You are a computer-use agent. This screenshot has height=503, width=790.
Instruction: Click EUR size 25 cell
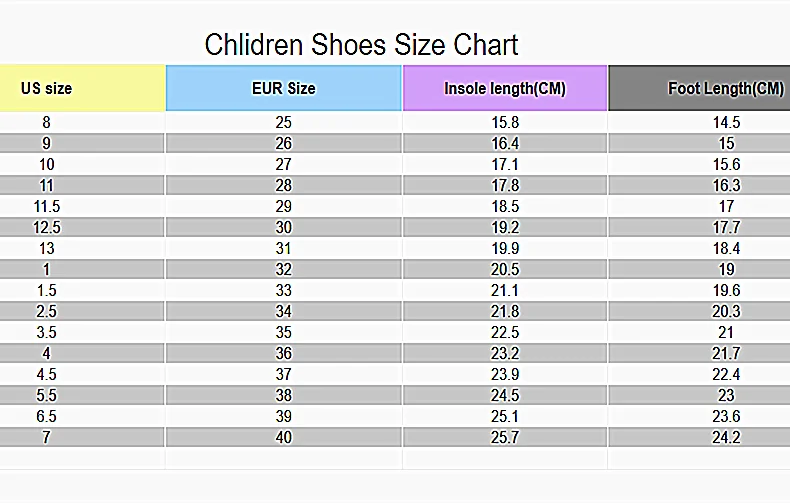click(284, 122)
